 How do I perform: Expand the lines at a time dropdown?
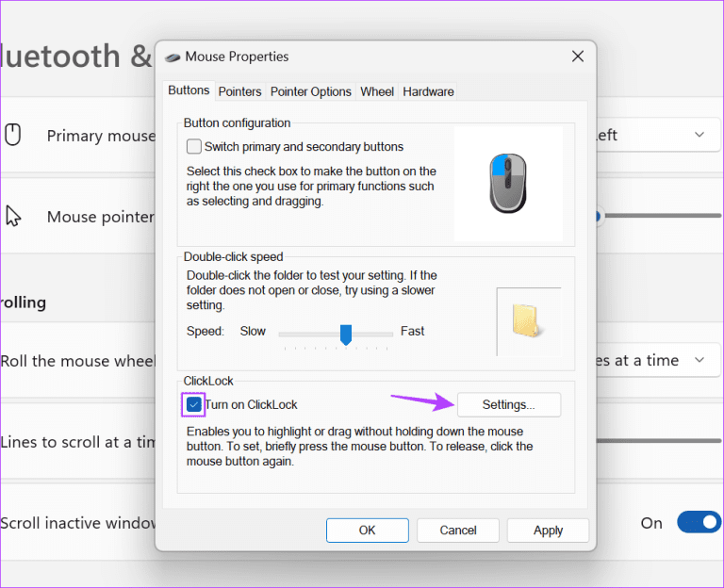point(660,360)
